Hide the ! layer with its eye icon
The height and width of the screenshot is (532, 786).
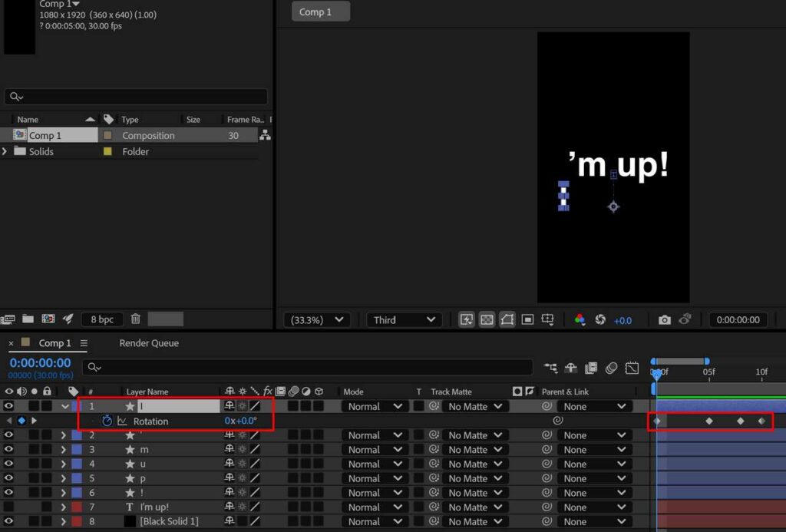pyautogui.click(x=8, y=492)
